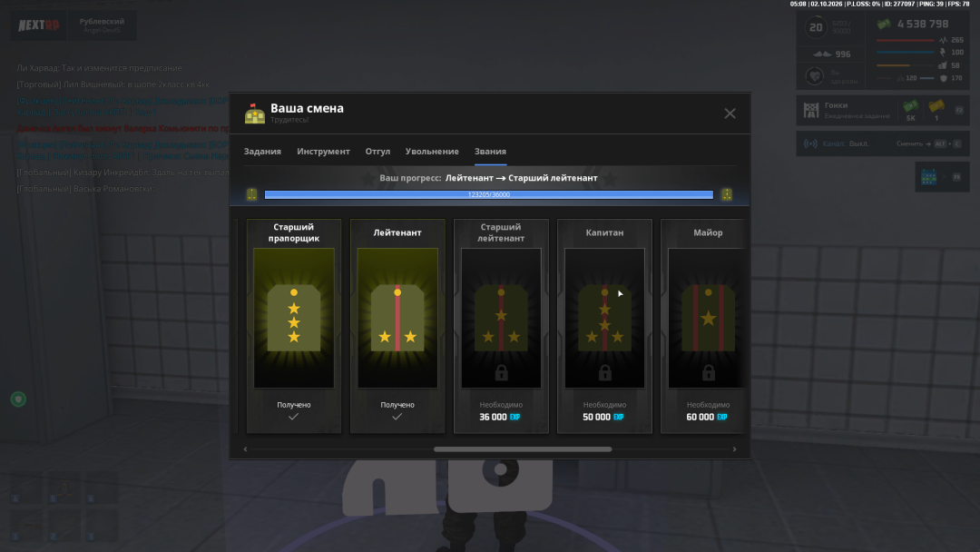
Task: Click the current rank badge left of progress bar
Action: click(252, 194)
